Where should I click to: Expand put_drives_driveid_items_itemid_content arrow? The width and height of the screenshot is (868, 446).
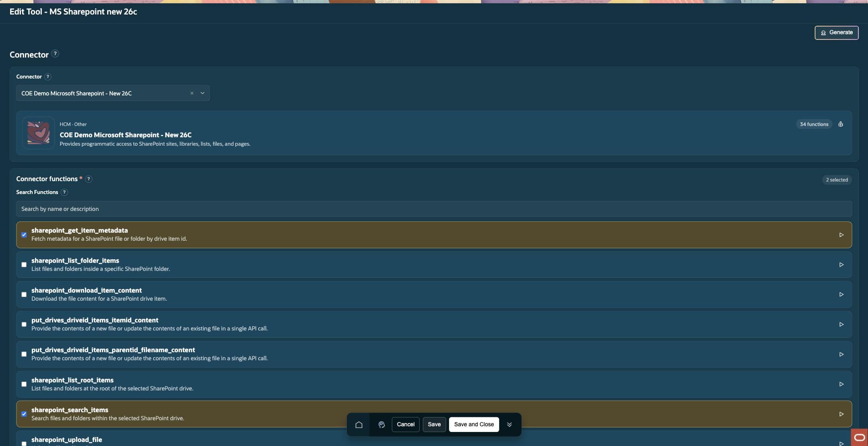coord(841,324)
